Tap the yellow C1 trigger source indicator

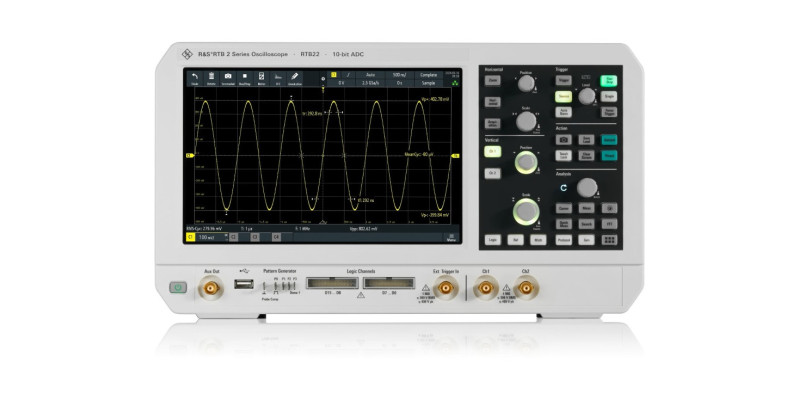click(334, 75)
